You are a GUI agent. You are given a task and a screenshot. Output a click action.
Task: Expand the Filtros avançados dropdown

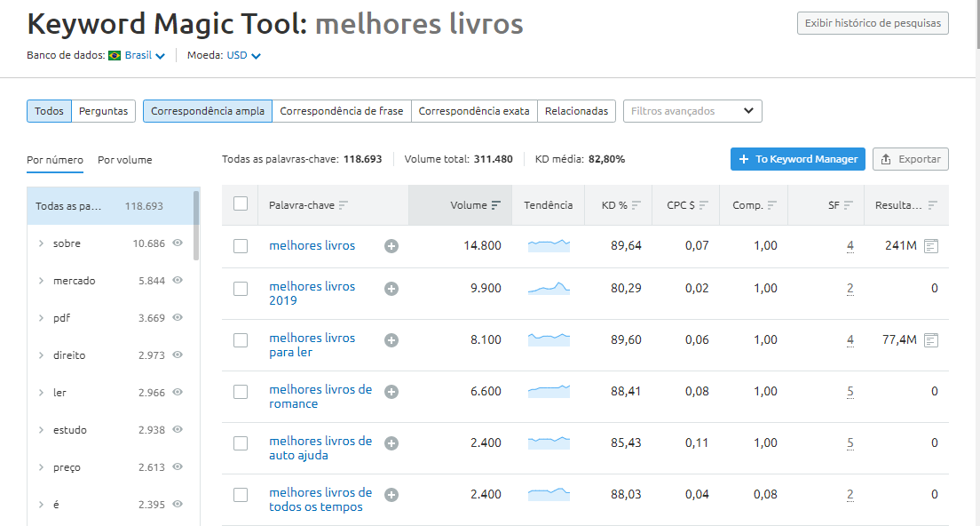[692, 111]
